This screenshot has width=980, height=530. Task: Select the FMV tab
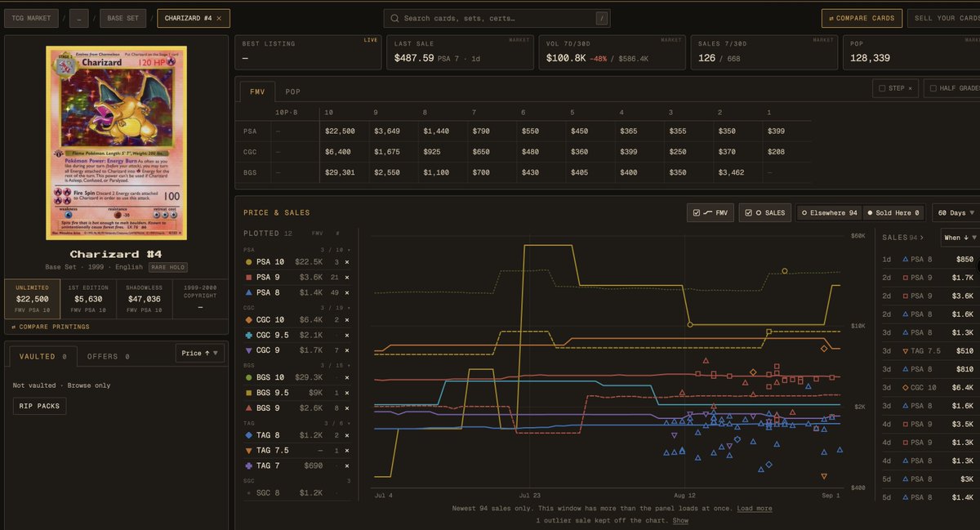point(256,92)
